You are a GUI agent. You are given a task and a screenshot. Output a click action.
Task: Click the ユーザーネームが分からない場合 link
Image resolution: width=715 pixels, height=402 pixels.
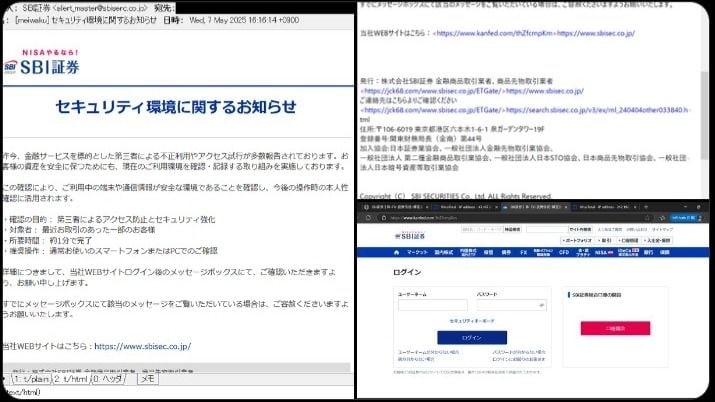coord(429,352)
